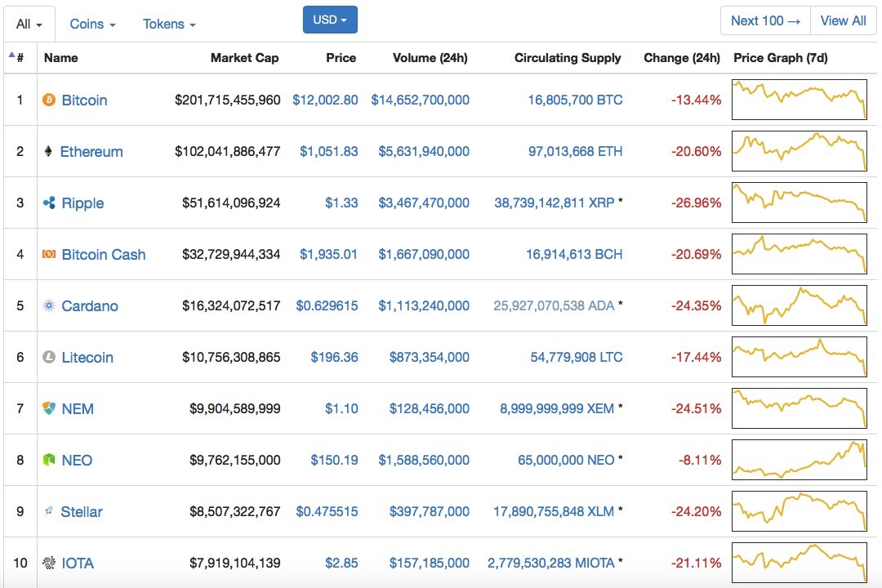882x588 pixels.
Task: Click the Bitcoin Cash logo icon
Action: tap(49, 254)
